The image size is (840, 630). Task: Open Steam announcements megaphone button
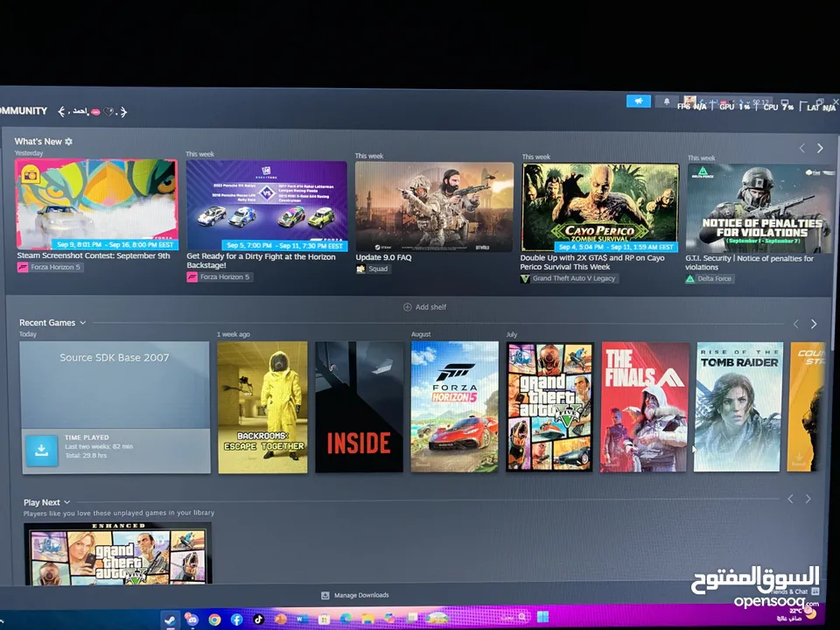click(x=638, y=101)
